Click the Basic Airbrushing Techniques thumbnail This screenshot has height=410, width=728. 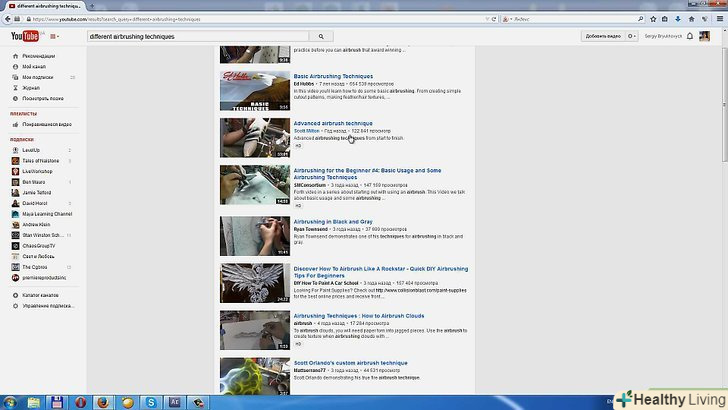pyautogui.click(x=255, y=91)
